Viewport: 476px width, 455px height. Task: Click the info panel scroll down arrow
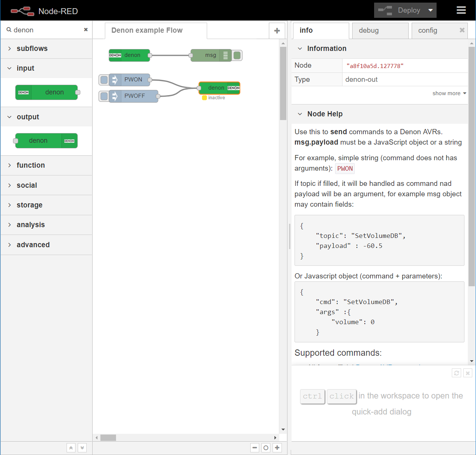472,361
